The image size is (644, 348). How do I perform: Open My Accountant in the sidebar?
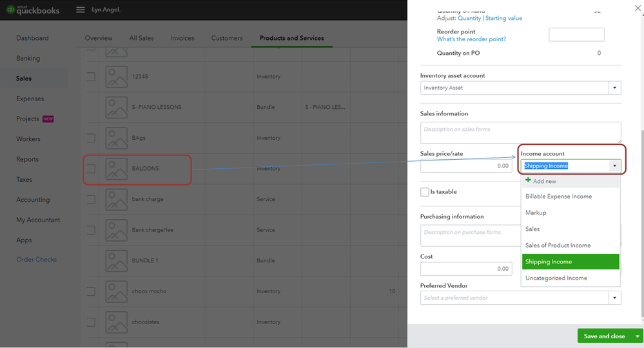(38, 220)
